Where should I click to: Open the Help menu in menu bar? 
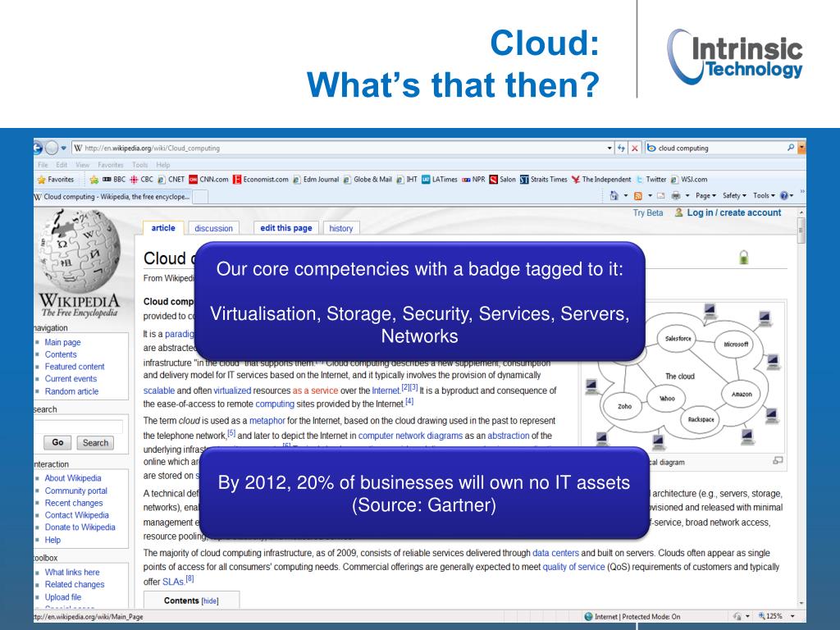(163, 165)
